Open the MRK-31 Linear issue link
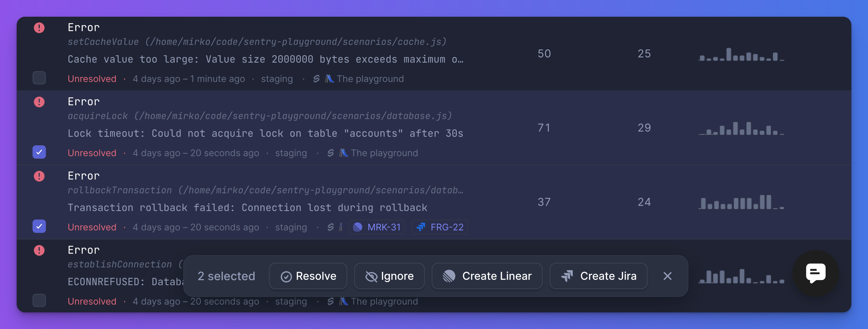The image size is (868, 329). point(376,227)
